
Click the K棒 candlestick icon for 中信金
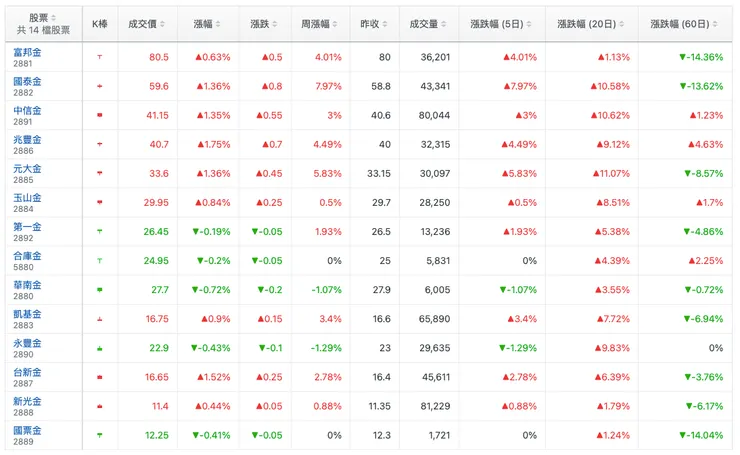pos(100,115)
